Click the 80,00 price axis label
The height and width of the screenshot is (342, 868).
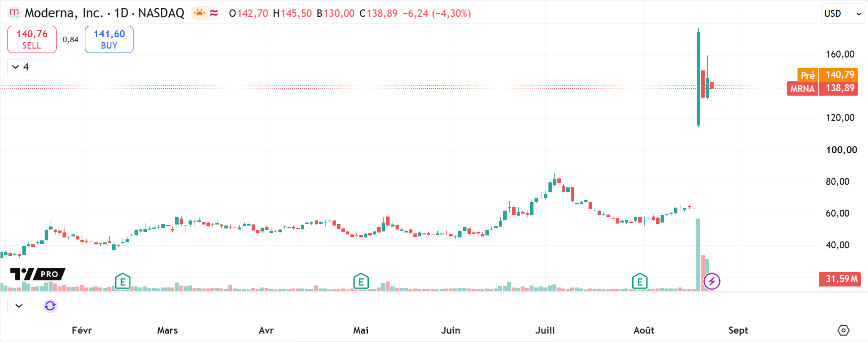pos(838,181)
